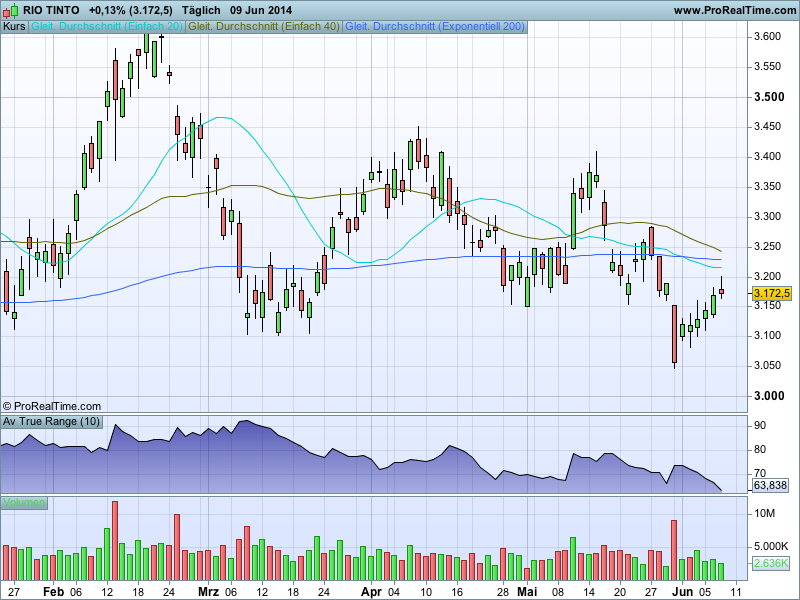Open the Av True Range (10) label

51,421
